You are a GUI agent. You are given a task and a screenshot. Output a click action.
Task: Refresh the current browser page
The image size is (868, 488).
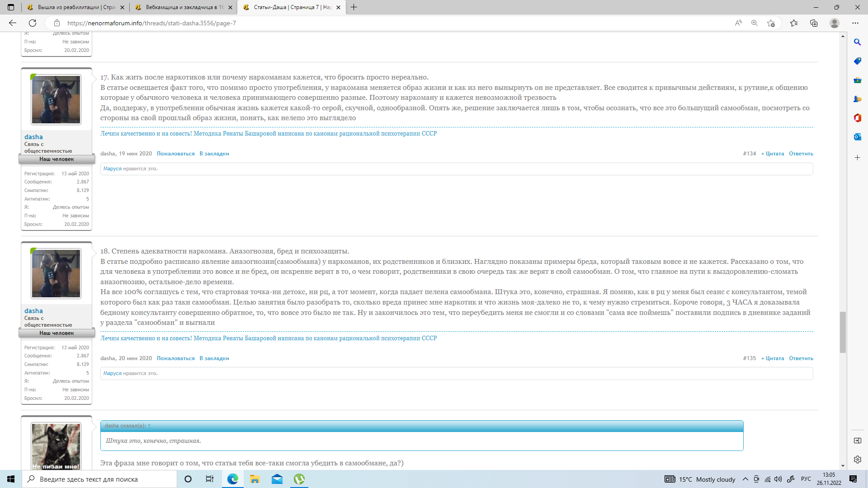coord(33,23)
